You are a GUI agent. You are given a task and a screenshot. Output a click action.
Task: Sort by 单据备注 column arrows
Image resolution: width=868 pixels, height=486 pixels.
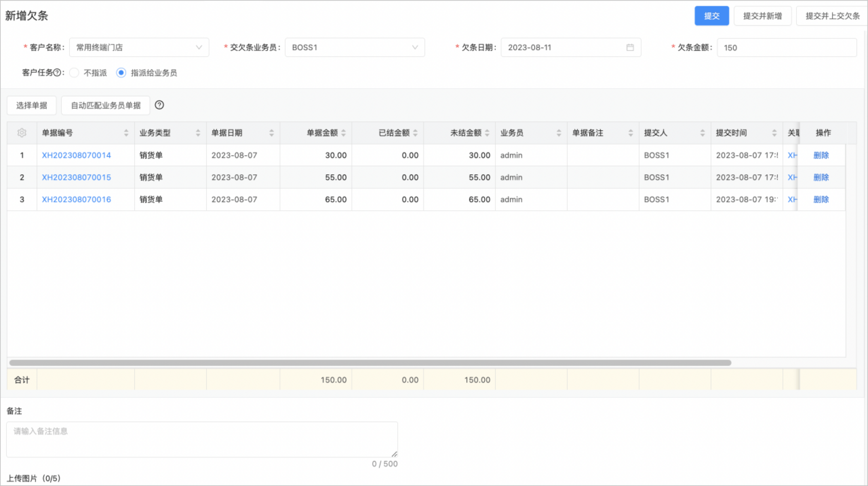[631, 133]
